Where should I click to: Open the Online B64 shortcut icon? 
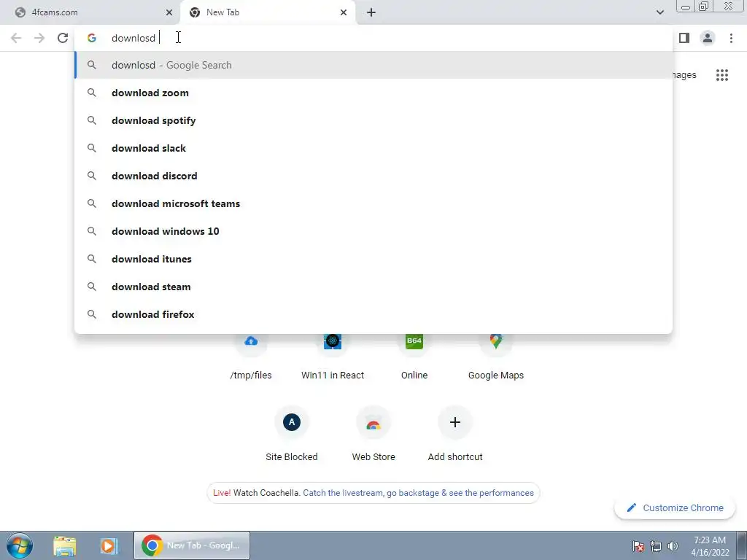414,341
